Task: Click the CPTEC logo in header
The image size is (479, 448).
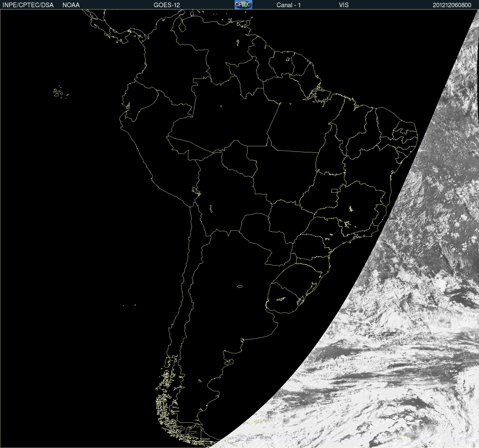Action: [x=243, y=5]
